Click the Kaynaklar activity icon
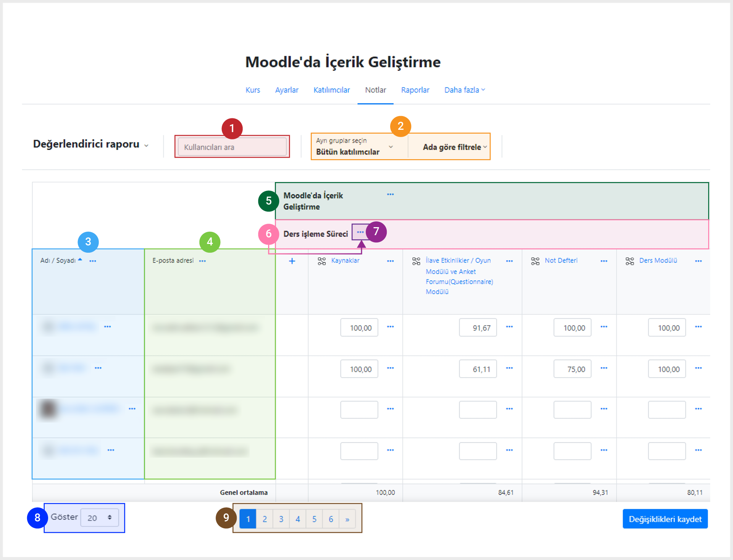 (x=322, y=261)
